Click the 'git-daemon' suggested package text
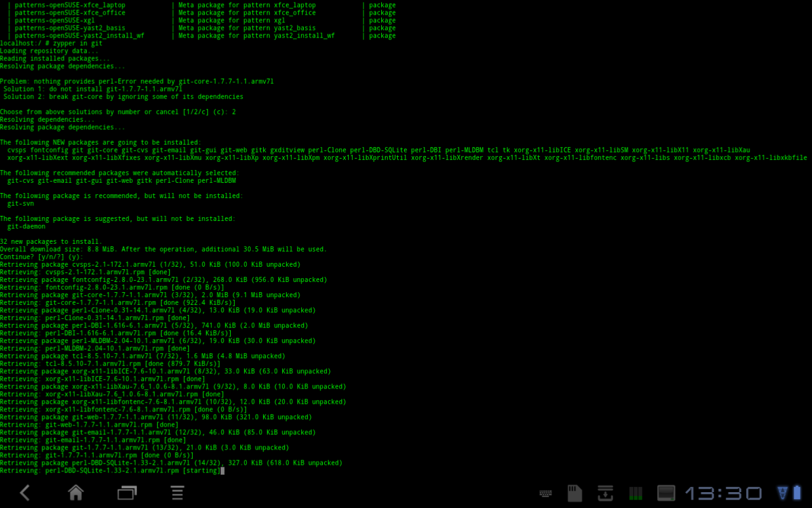This screenshot has height=508, width=812. tap(26, 227)
